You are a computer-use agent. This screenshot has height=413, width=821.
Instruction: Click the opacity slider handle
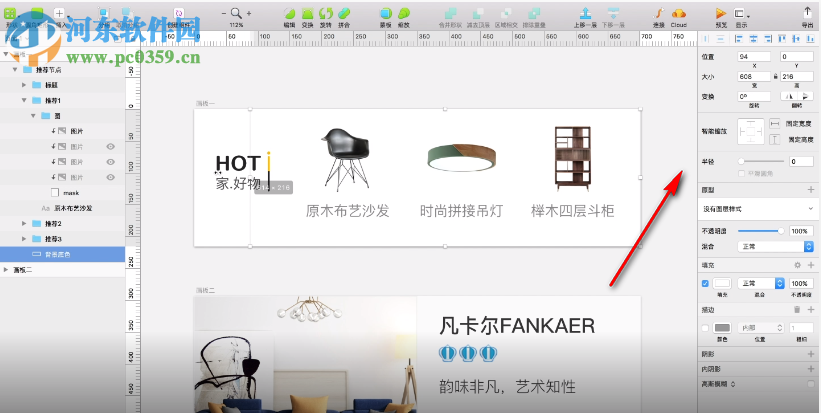tap(781, 231)
